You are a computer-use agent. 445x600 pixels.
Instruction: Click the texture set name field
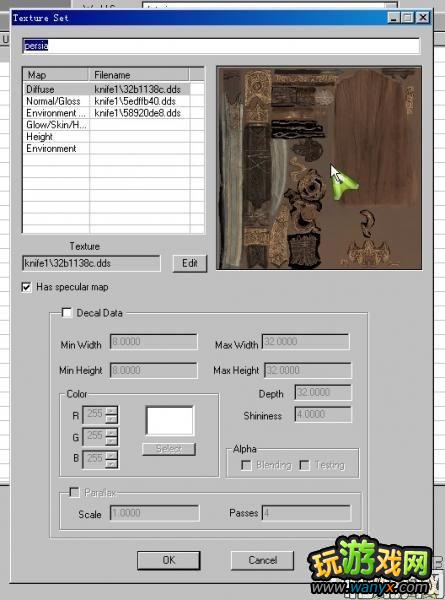pos(221,46)
